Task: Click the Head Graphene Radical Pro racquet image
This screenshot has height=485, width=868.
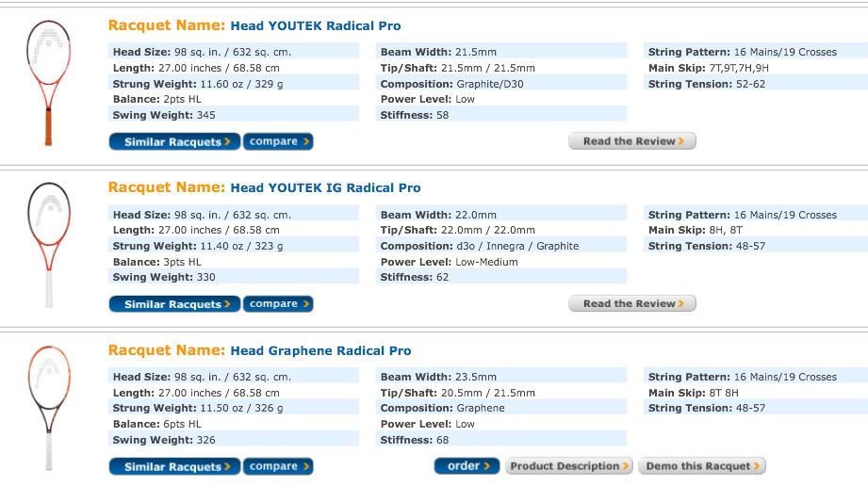Action: [47, 407]
